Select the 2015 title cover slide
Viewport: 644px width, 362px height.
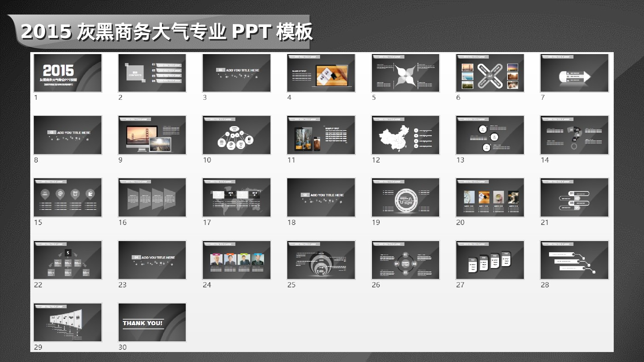68,73
